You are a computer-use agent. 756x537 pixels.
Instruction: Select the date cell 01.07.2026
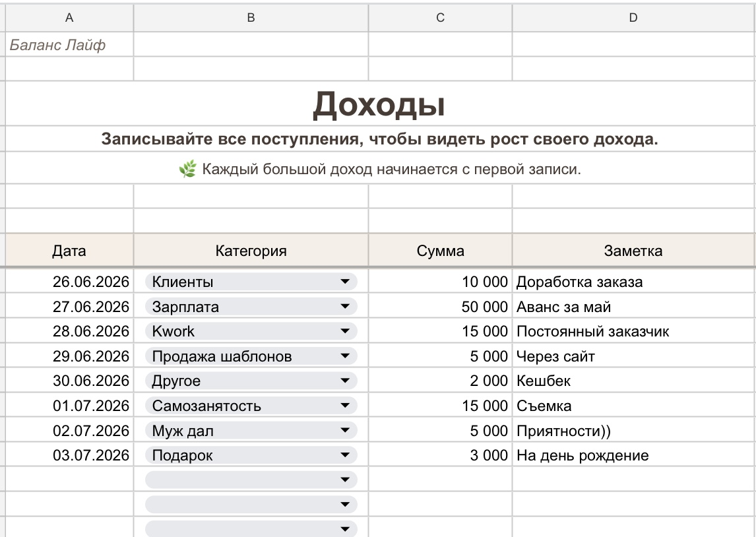[x=69, y=406]
